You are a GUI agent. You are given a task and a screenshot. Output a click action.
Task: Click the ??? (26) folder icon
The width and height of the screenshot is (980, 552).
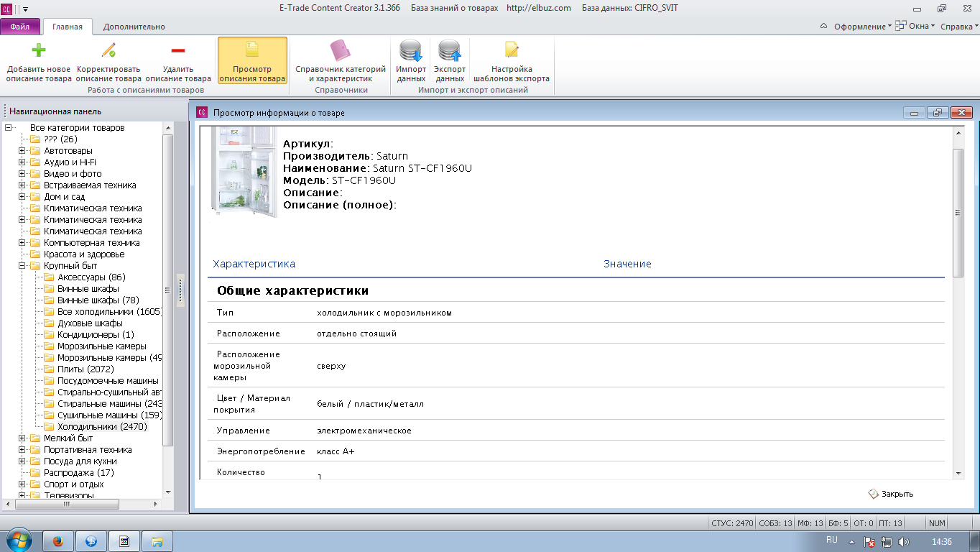point(35,139)
